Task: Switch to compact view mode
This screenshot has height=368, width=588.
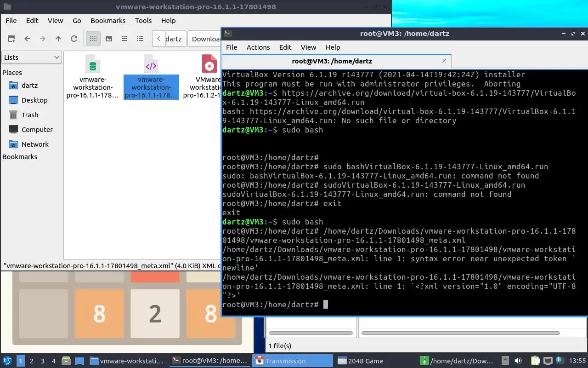Action: [124, 39]
